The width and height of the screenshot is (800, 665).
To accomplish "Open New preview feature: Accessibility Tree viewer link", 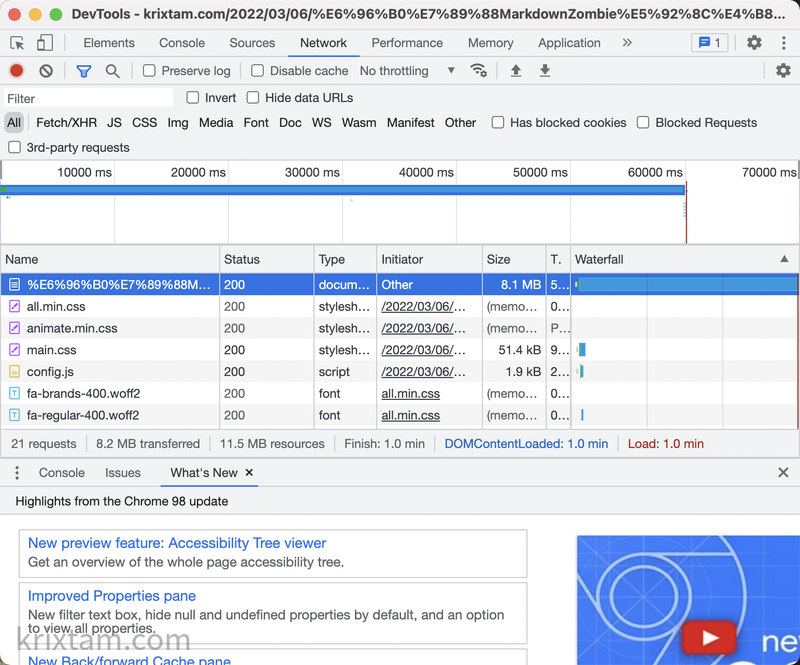I will click(177, 543).
